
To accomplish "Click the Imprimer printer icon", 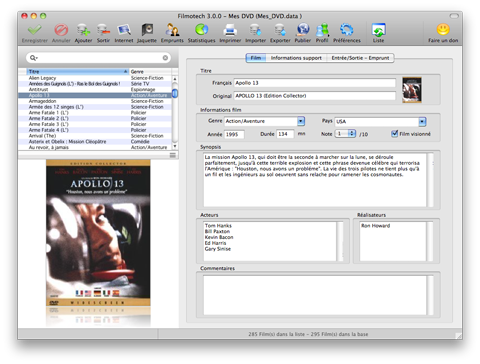I will [x=230, y=31].
